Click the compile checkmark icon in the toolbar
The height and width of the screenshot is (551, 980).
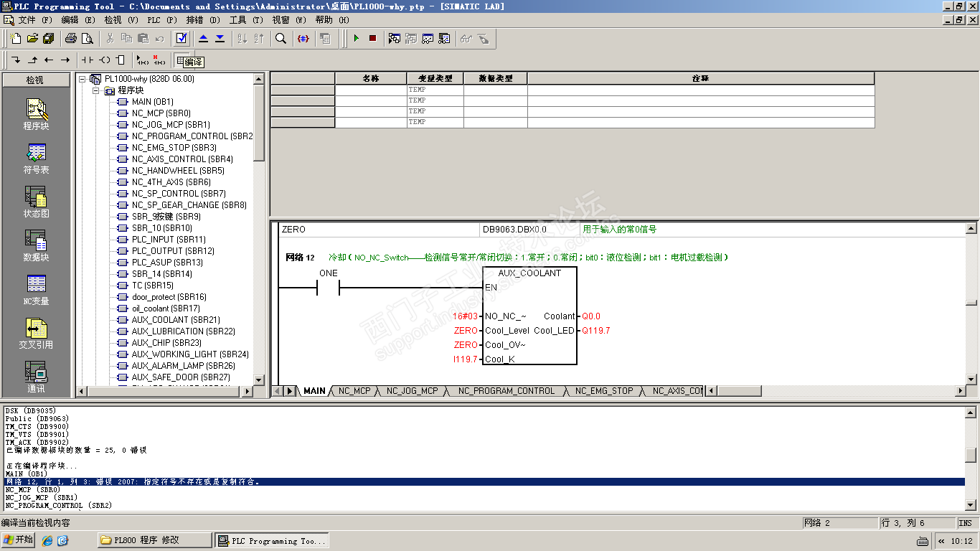pos(182,38)
